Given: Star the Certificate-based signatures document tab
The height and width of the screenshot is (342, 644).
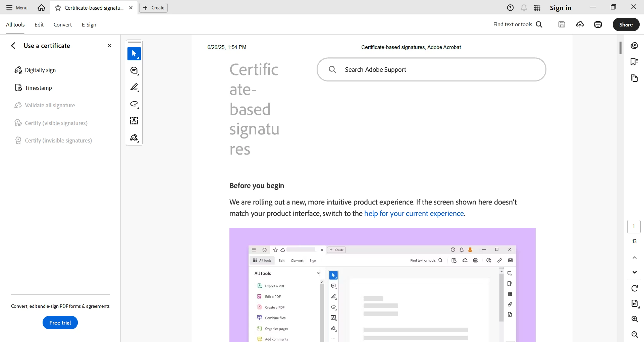Looking at the screenshot, I should [x=58, y=8].
